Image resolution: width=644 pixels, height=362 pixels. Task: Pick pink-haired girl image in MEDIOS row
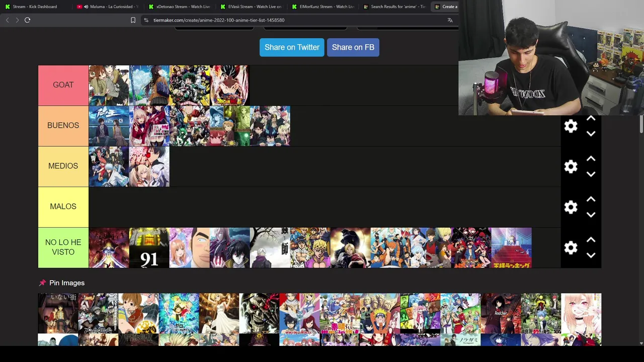[149, 166]
